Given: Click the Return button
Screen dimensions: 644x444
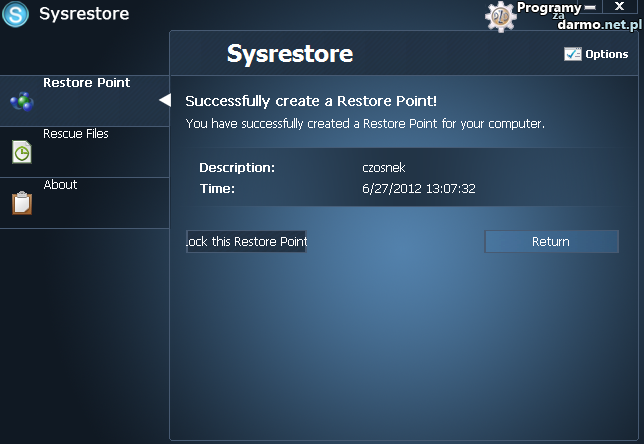Looking at the screenshot, I should [551, 241].
